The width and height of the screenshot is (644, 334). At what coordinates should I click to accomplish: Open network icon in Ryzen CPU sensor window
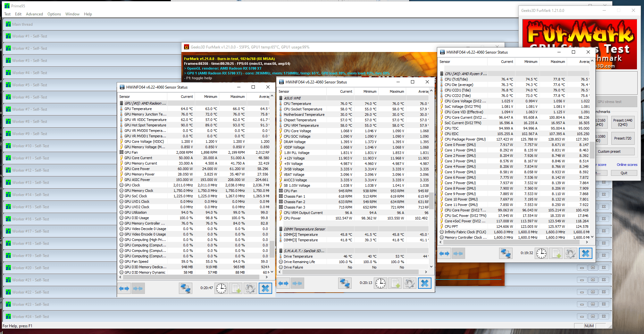coord(506,253)
